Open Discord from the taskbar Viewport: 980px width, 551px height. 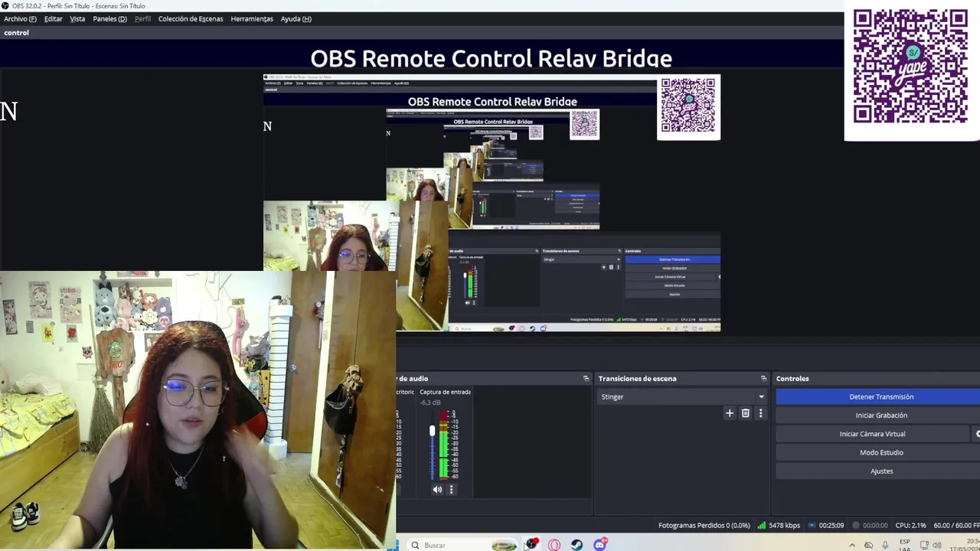599,545
